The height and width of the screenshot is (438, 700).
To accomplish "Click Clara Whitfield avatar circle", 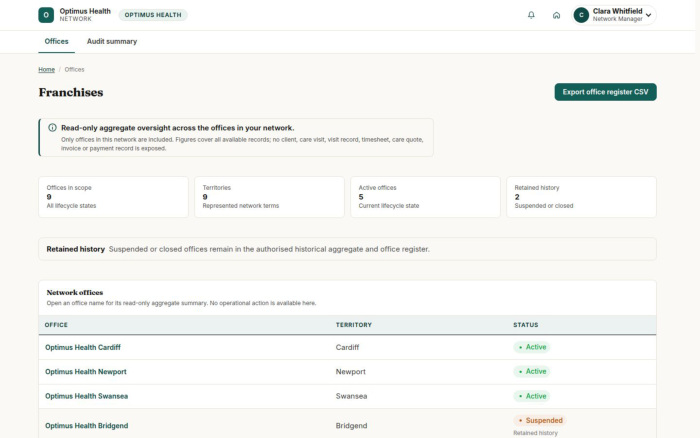I will click(581, 15).
